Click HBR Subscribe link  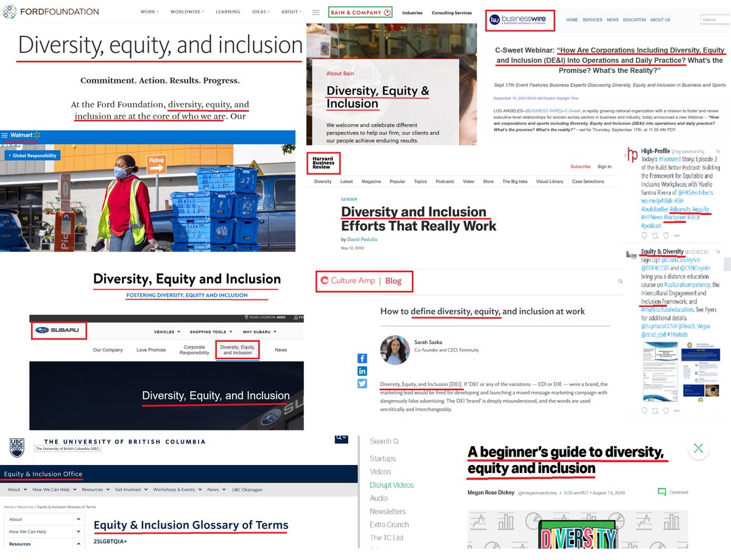pos(580,166)
